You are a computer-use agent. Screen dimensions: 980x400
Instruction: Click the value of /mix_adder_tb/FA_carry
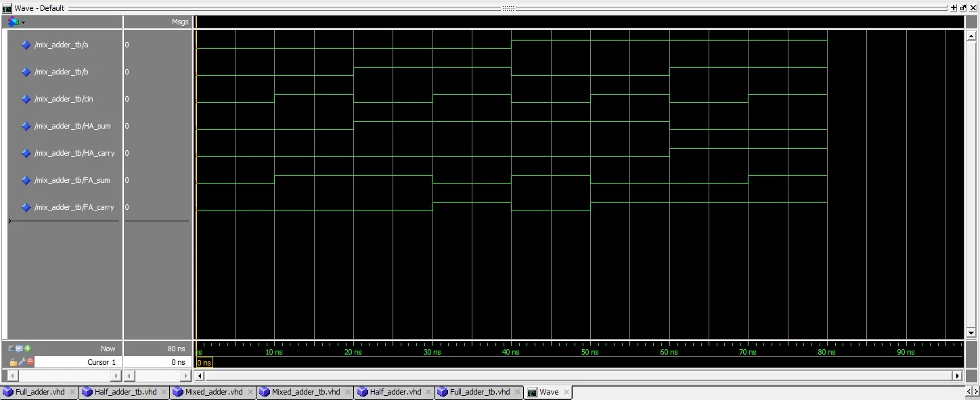click(x=127, y=207)
